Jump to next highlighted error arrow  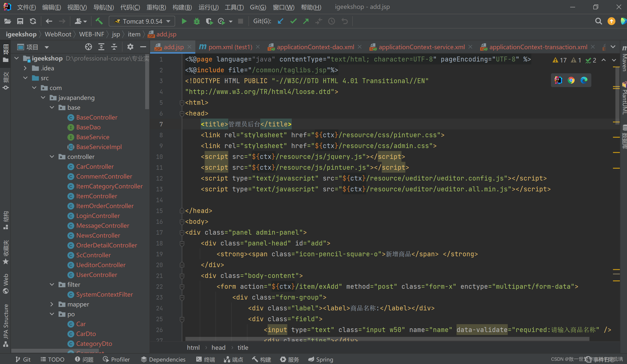pos(614,60)
